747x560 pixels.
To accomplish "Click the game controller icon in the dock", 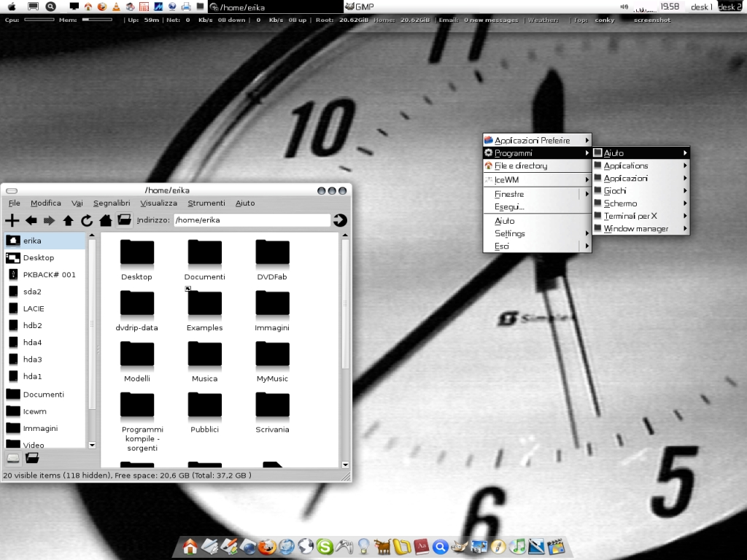I will pos(344,546).
